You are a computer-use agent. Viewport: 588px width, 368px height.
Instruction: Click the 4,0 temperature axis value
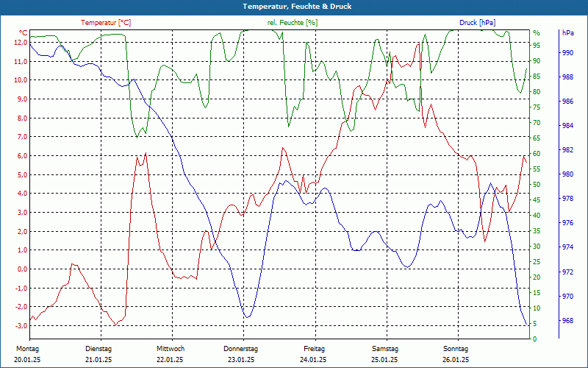click(22, 194)
